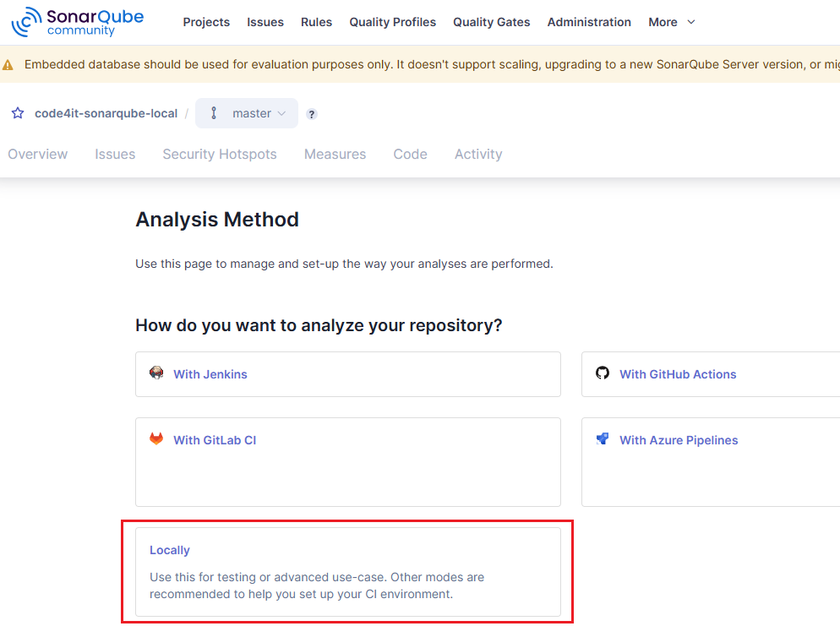Viewport: 840px width, 637px height.
Task: Click the branch icon next to master
Action: 214,113
